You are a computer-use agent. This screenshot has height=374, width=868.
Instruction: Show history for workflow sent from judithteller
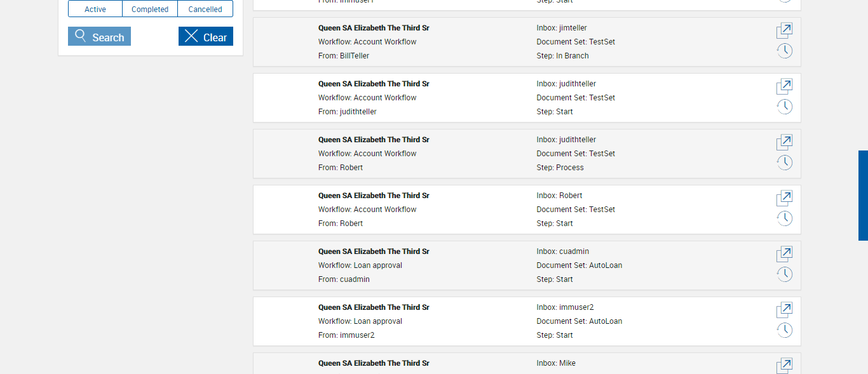pos(784,107)
